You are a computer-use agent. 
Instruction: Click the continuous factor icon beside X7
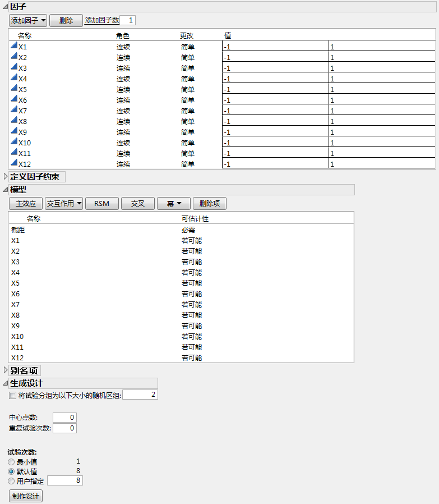(x=14, y=109)
